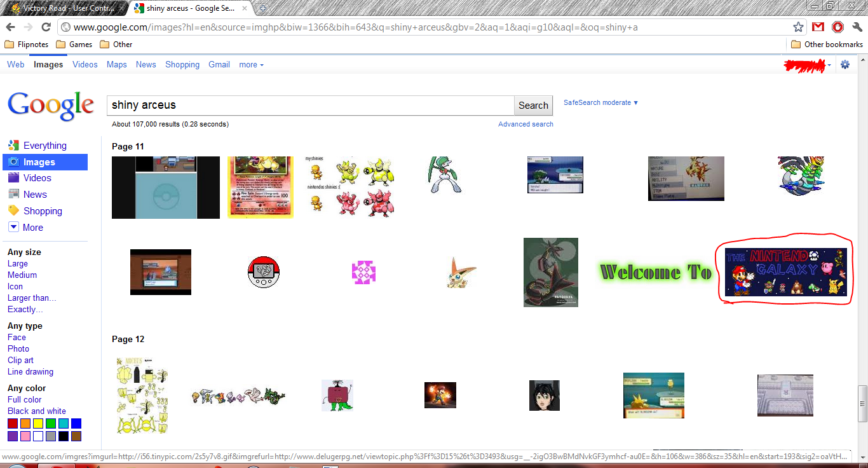
Task: Open the 'more' dropdown in top navigation
Action: (x=251, y=65)
